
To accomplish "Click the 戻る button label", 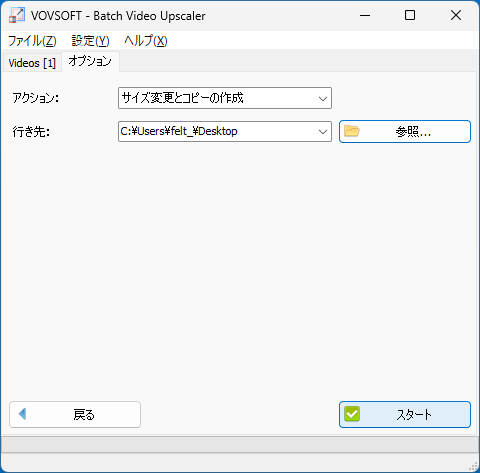I will (84, 415).
